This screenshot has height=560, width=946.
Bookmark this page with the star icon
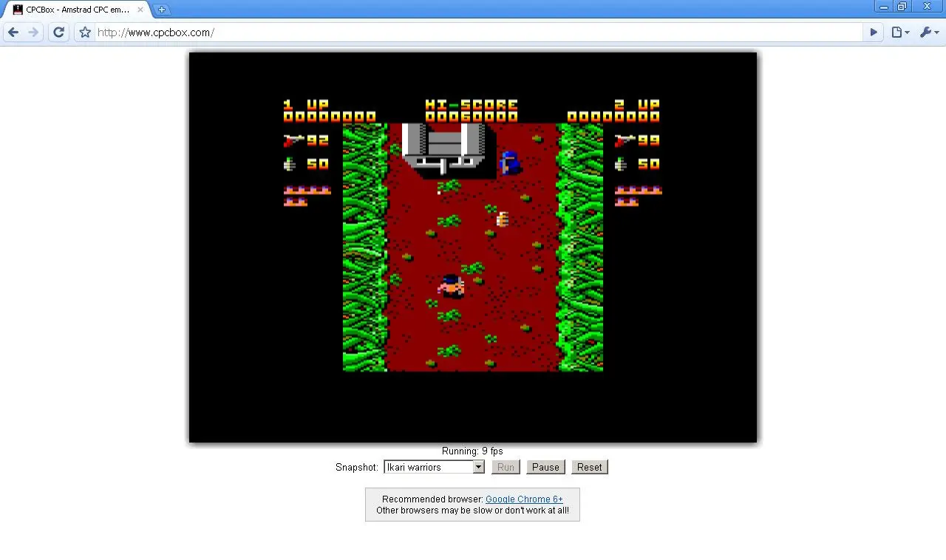click(x=85, y=33)
